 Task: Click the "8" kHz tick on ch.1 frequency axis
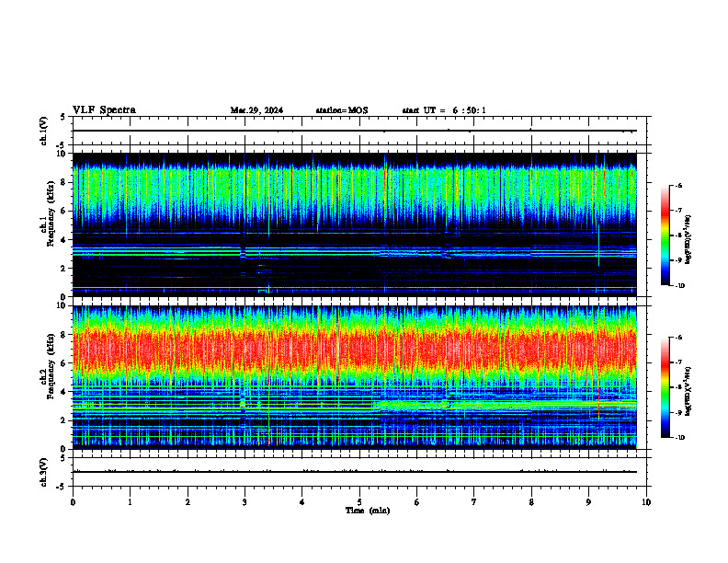(x=64, y=182)
